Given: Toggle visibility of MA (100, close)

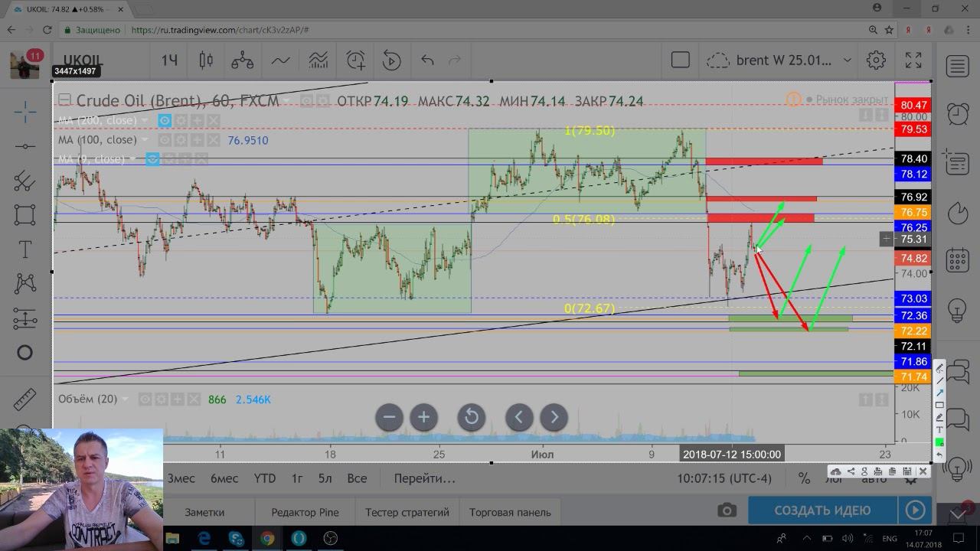Looking at the screenshot, I should (165, 140).
